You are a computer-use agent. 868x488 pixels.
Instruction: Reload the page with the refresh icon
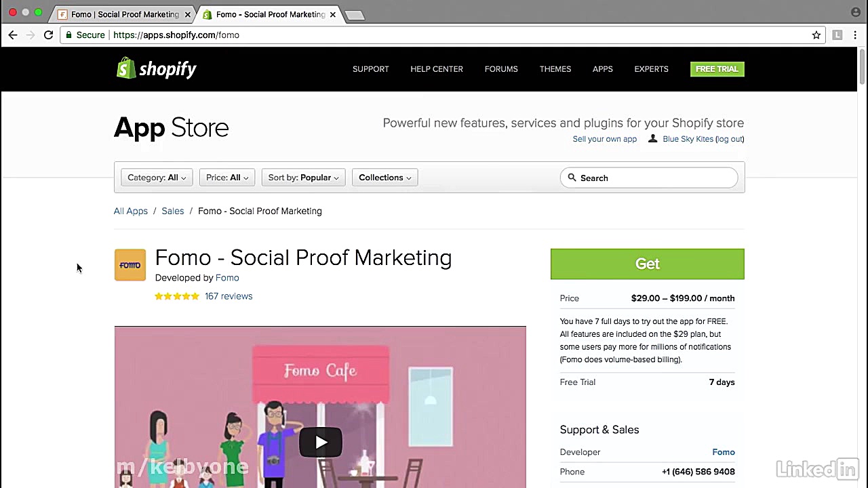coord(48,35)
